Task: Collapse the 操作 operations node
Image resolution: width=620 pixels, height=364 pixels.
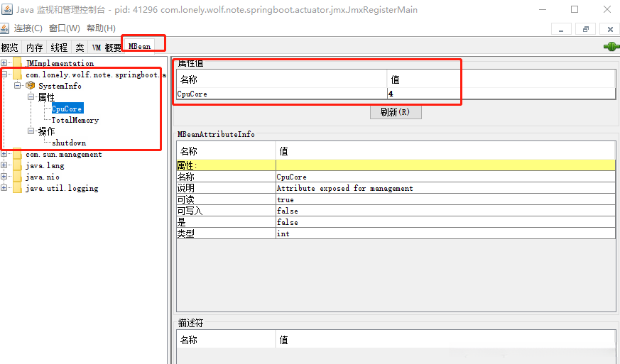Action: click(x=31, y=131)
